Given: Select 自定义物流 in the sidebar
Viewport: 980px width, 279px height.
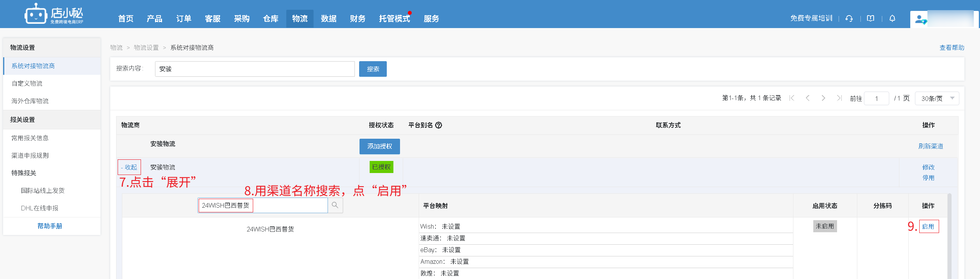Looking at the screenshot, I should point(27,84).
